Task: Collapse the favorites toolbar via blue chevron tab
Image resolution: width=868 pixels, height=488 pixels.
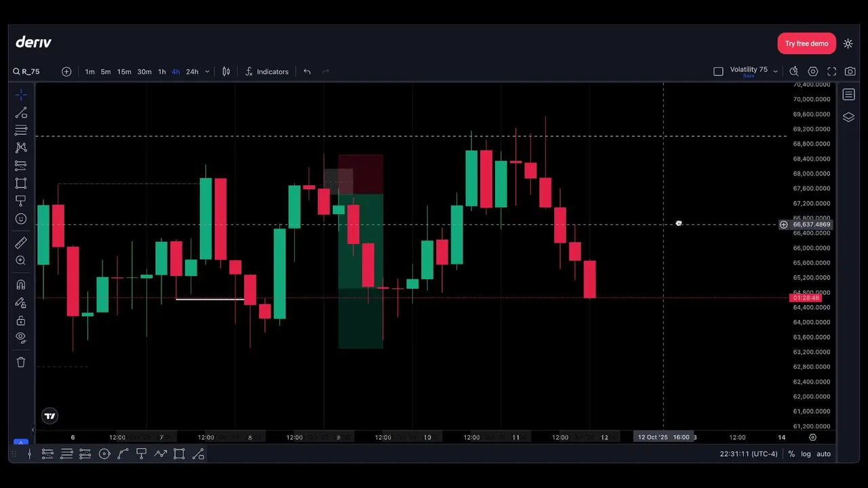Action: click(x=21, y=443)
